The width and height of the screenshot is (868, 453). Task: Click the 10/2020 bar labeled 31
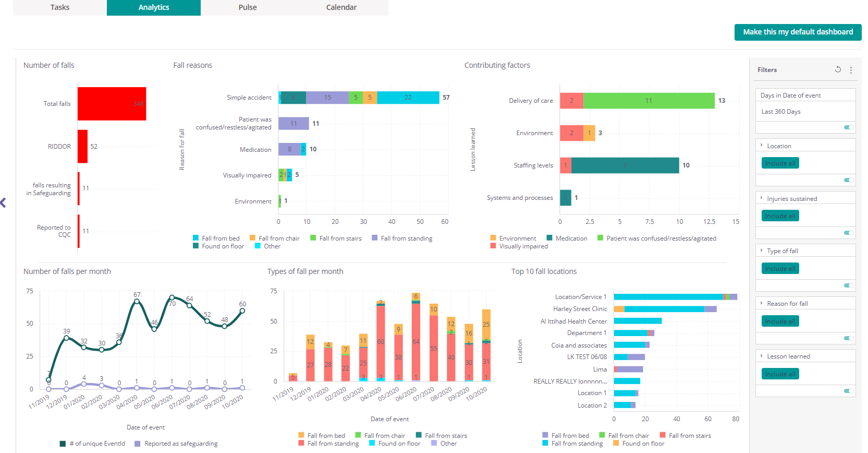486,362
